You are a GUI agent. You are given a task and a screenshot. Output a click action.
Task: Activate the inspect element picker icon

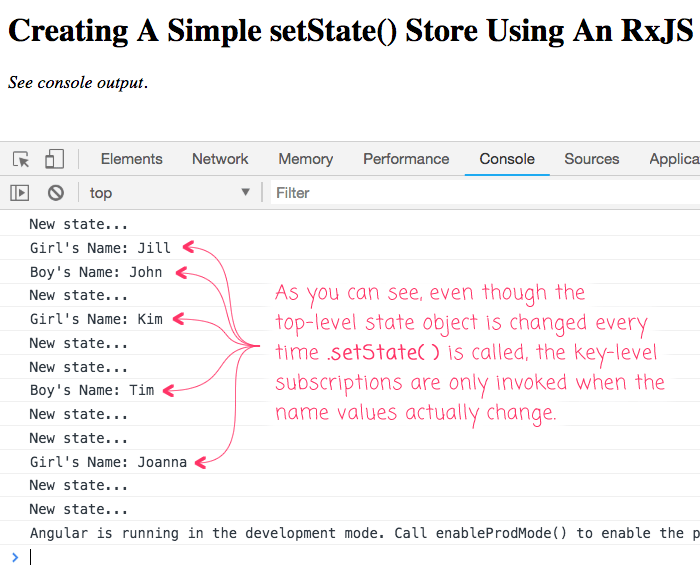(x=21, y=159)
